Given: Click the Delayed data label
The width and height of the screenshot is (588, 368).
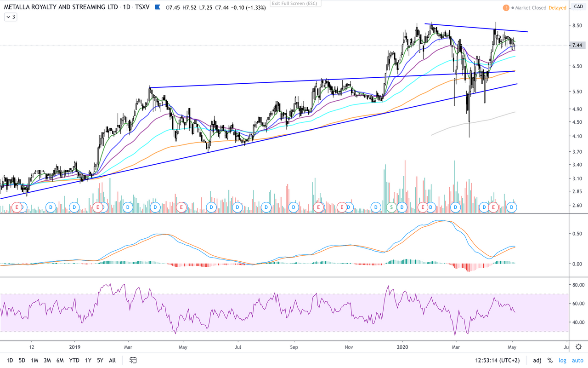Looking at the screenshot, I should coord(557,8).
